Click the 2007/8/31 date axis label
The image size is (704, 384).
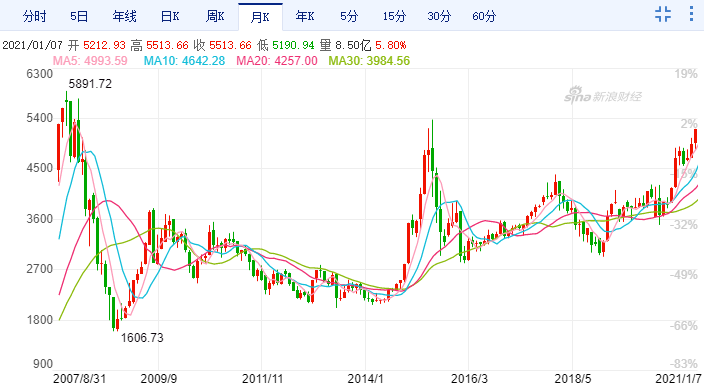79,379
